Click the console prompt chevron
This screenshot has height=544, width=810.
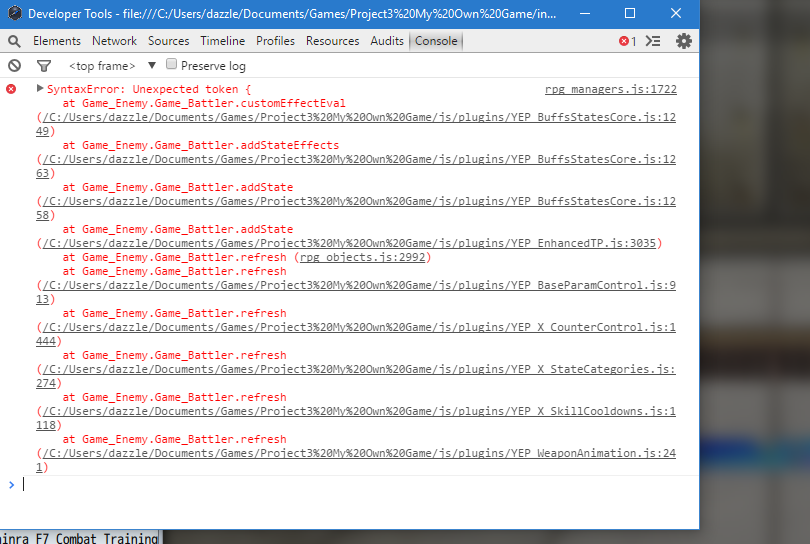click(11, 485)
